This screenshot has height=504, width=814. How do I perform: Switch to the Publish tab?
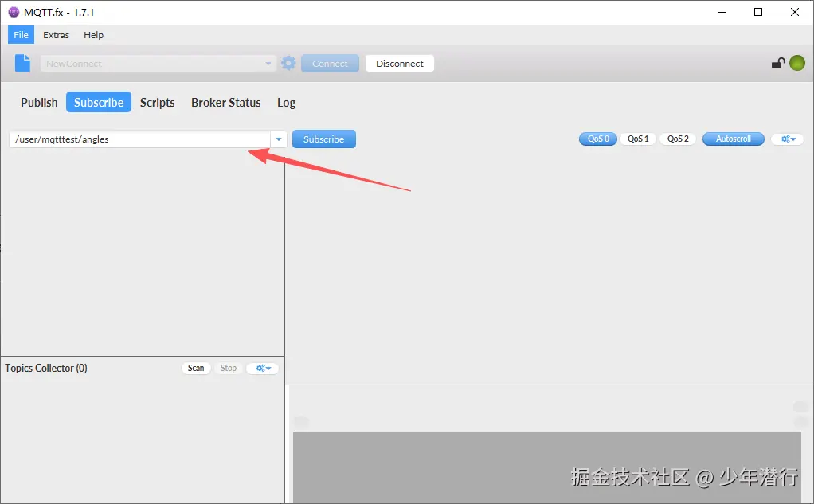[x=39, y=102]
